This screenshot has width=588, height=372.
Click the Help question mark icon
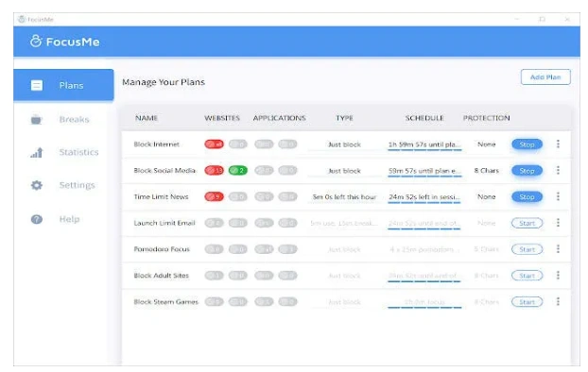[36, 219]
